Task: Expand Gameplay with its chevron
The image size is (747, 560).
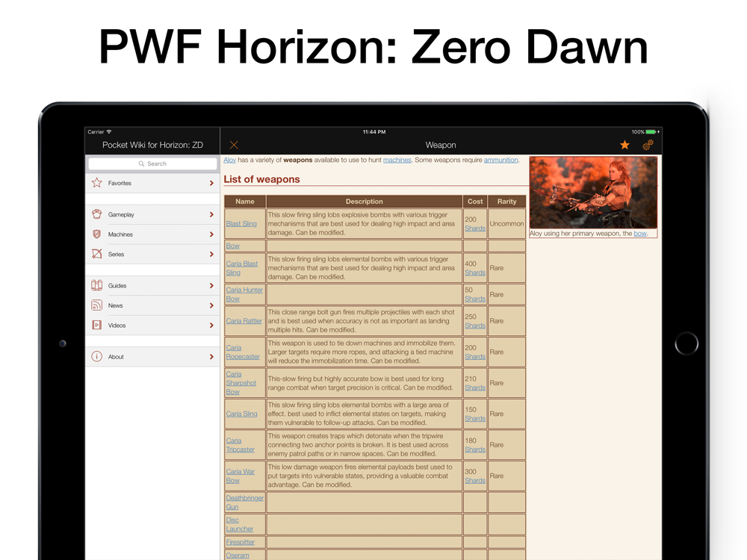Action: pos(211,215)
